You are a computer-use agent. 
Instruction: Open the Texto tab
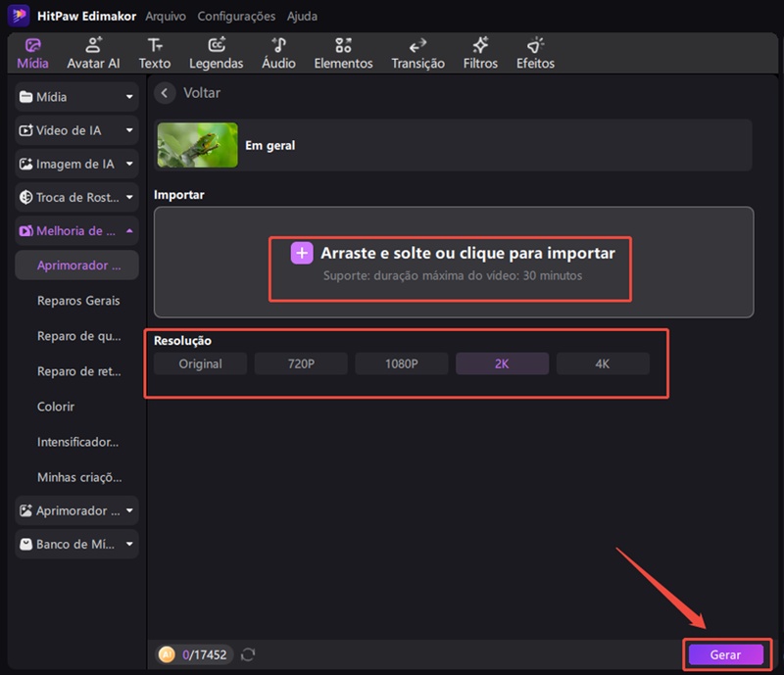pyautogui.click(x=155, y=54)
